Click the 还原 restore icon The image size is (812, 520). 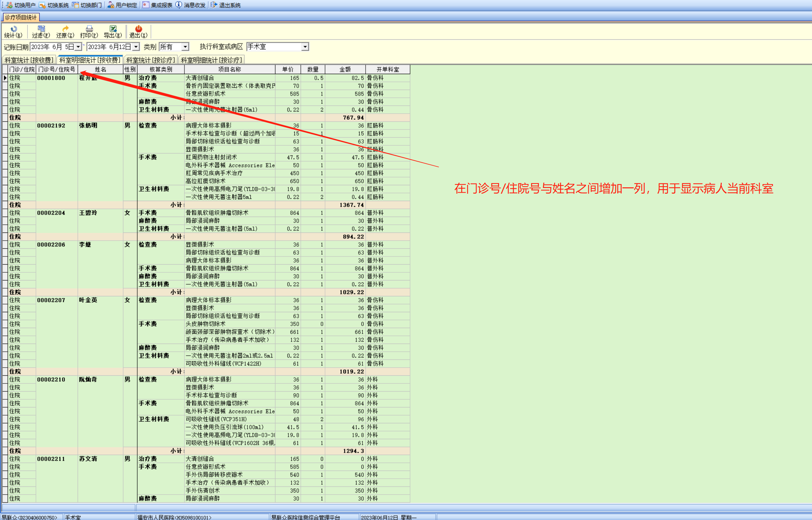pos(65,29)
